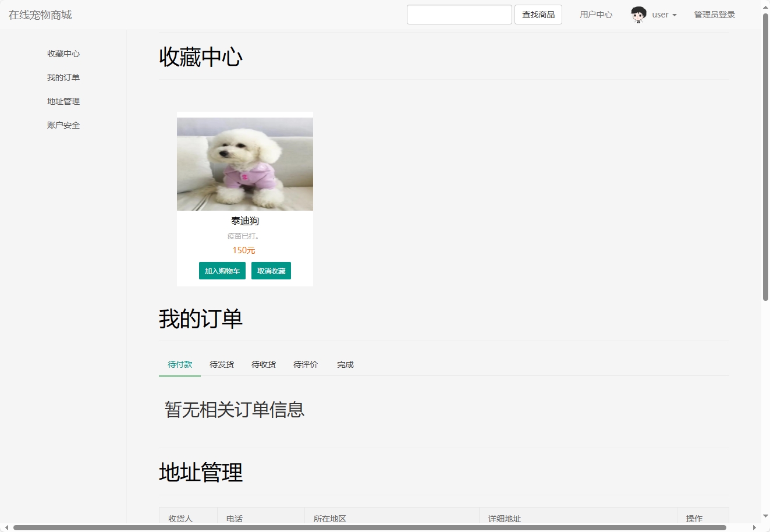Open the 待评价 tab

tap(306, 364)
